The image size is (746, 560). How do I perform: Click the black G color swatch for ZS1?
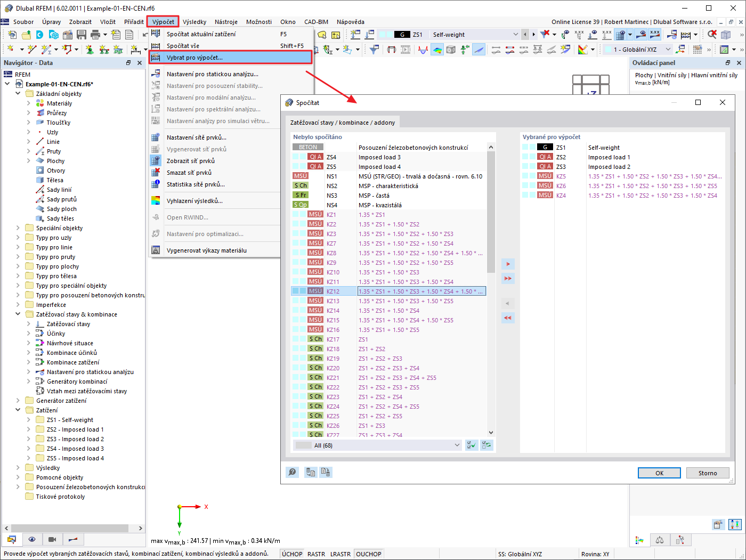coord(545,148)
